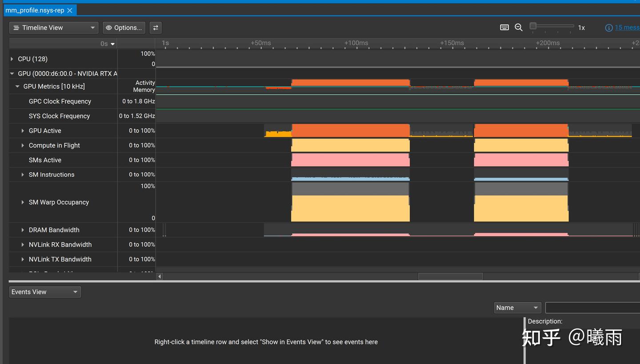Open the Timeline View dropdown
This screenshot has height=364, width=640.
[x=53, y=28]
